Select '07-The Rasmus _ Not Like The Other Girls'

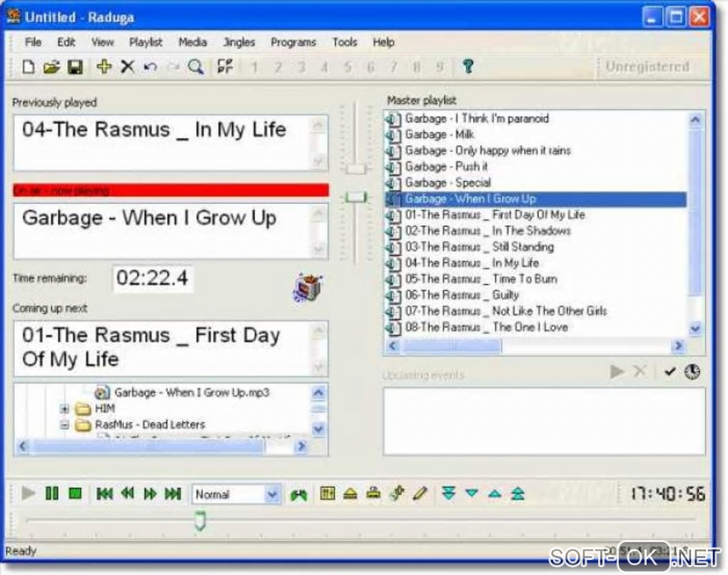click(506, 311)
